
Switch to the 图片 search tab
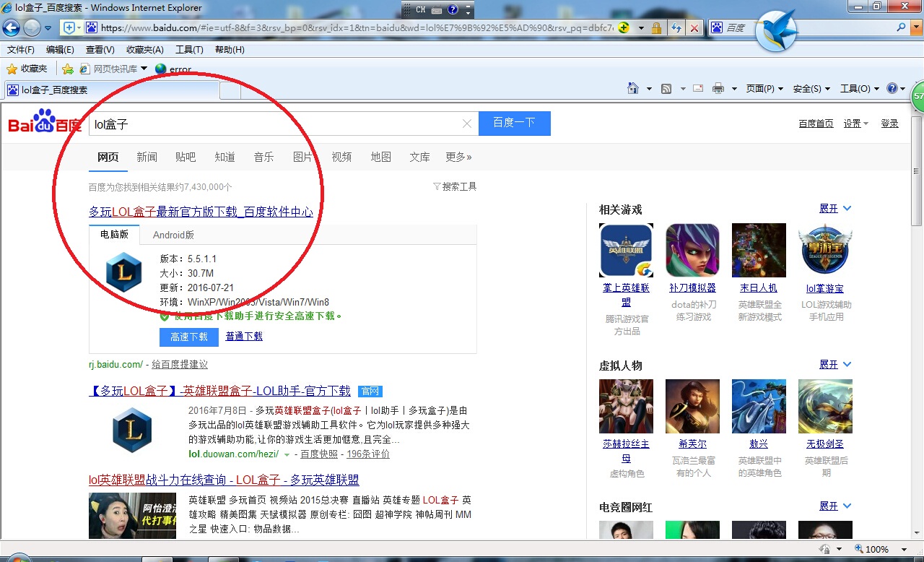click(302, 157)
